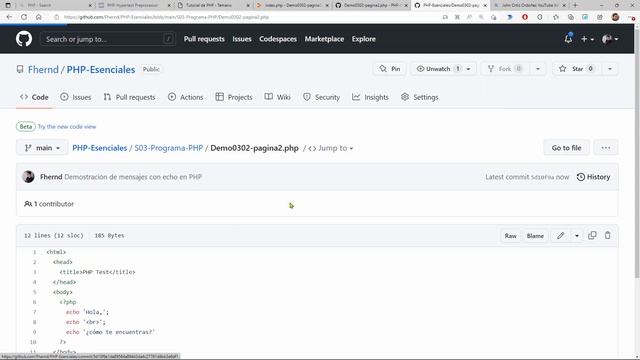Click the Go to file button
The image size is (640, 360).
[x=566, y=148]
